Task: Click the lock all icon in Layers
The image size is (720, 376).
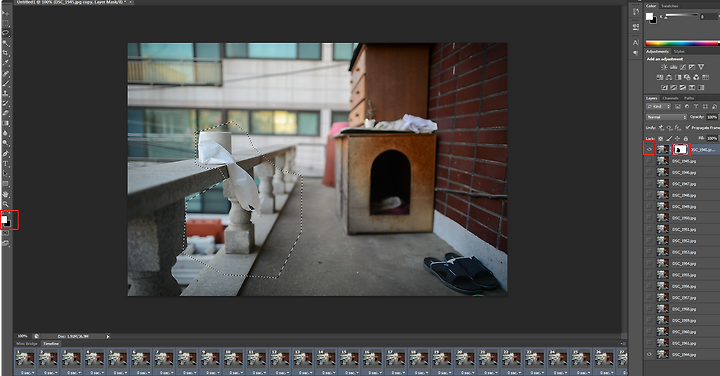Action: pyautogui.click(x=686, y=139)
